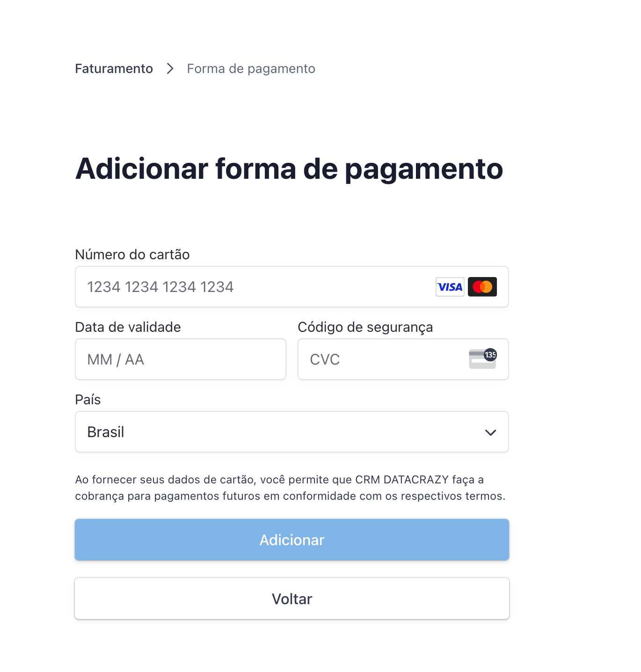Screen dimensions: 641x672
Task: Click the country dropdown arrow
Action: point(490,432)
